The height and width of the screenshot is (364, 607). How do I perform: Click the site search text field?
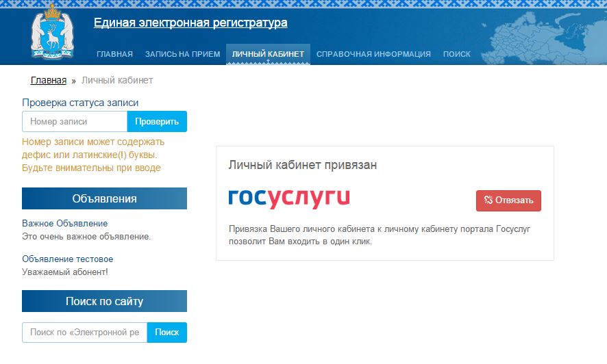tap(84, 333)
